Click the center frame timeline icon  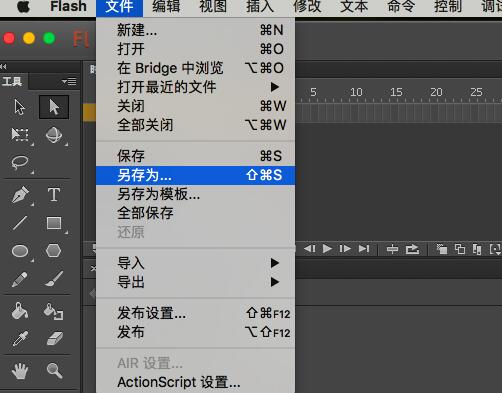point(392,249)
